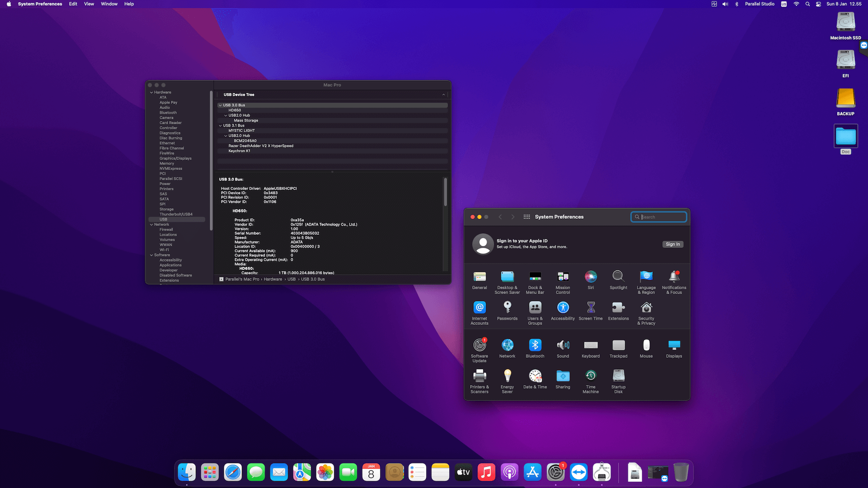
Task: Click the show all preferences grid icon
Action: tap(527, 217)
